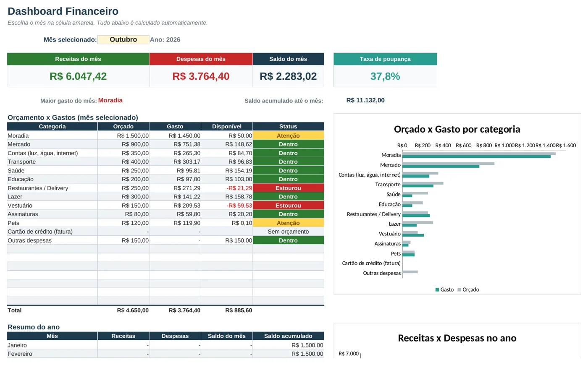
Task: Select the "Sem orçamento" status cell
Action: click(x=288, y=232)
